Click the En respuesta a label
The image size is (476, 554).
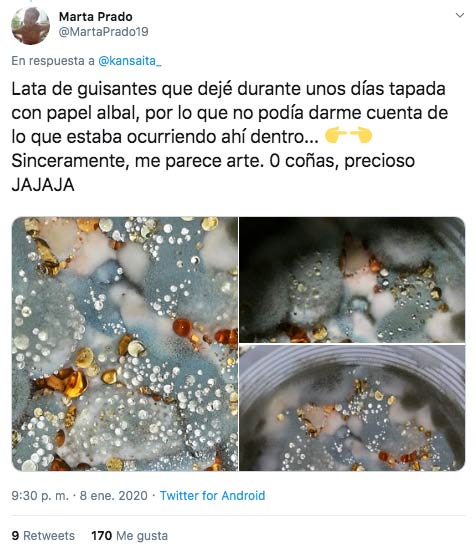[53, 61]
